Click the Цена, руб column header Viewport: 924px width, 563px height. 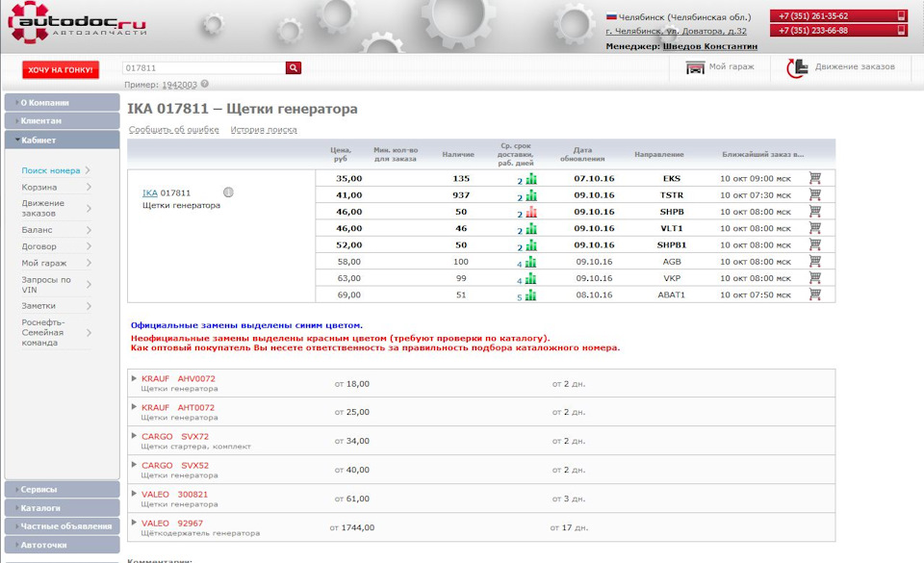click(x=341, y=154)
